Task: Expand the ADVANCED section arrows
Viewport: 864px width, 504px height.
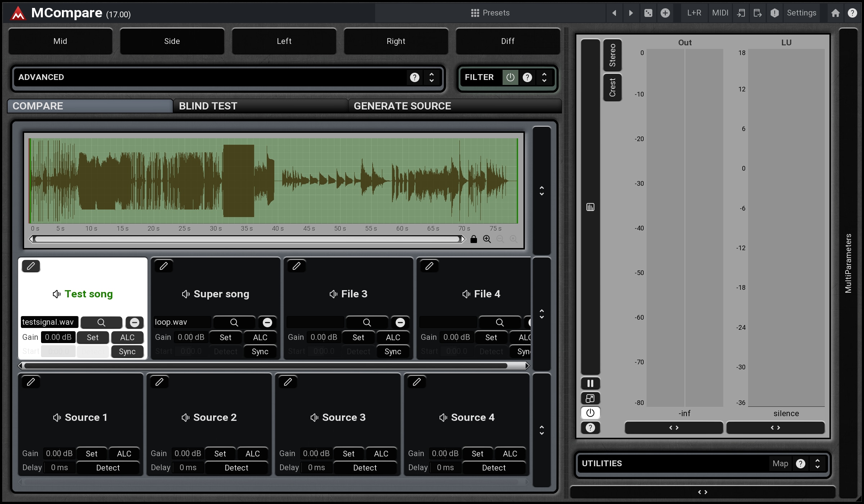Action: click(x=431, y=77)
